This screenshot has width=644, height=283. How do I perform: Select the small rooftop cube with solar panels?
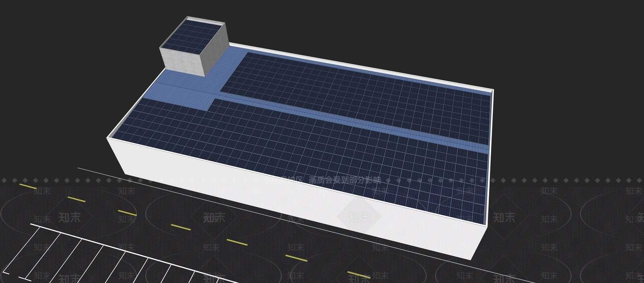point(194,46)
